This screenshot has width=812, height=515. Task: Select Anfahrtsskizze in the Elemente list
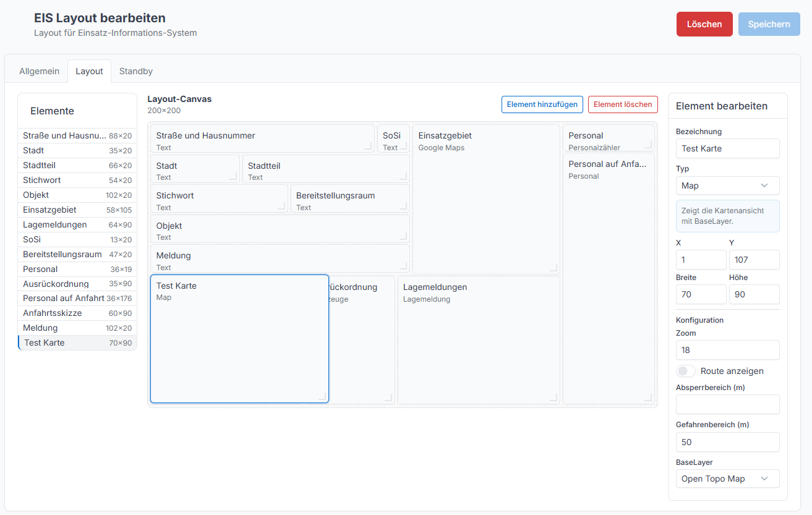(77, 313)
